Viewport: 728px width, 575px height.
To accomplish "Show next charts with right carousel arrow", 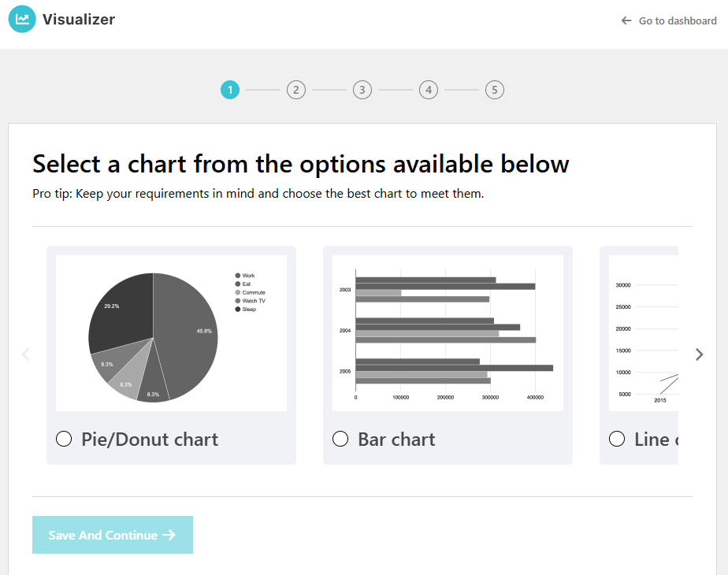I will click(x=700, y=354).
